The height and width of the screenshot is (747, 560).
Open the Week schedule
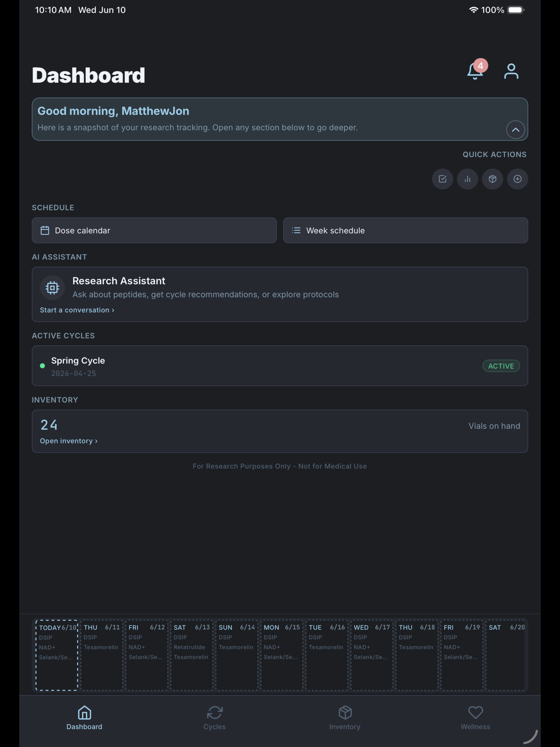405,230
